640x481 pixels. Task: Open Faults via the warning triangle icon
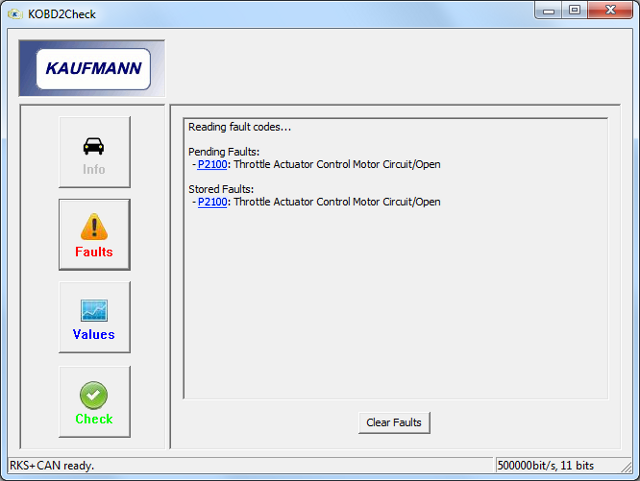point(94,227)
